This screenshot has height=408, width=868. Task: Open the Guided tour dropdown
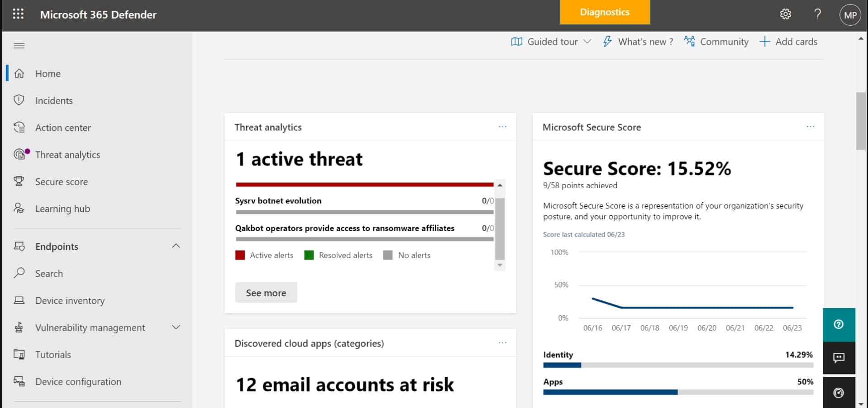pos(550,41)
